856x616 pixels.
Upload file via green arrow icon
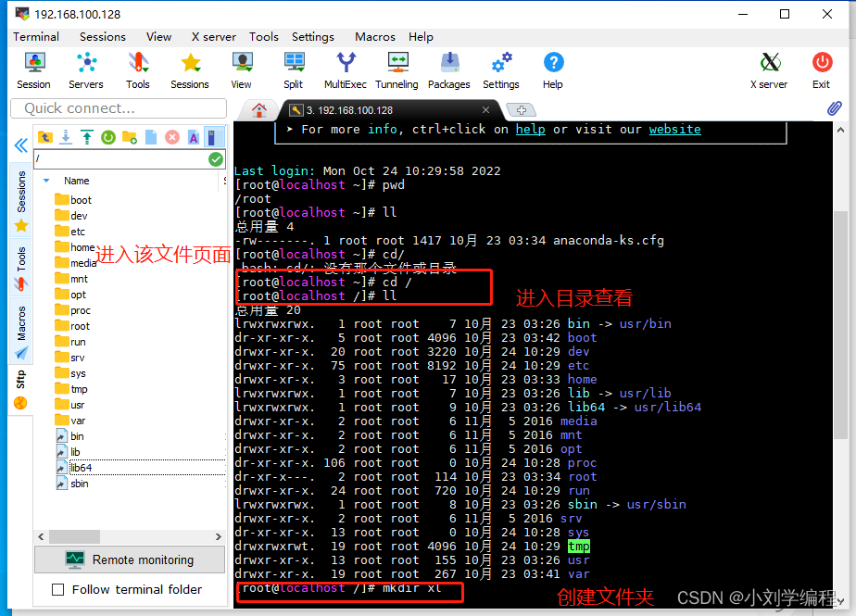pos(87,137)
